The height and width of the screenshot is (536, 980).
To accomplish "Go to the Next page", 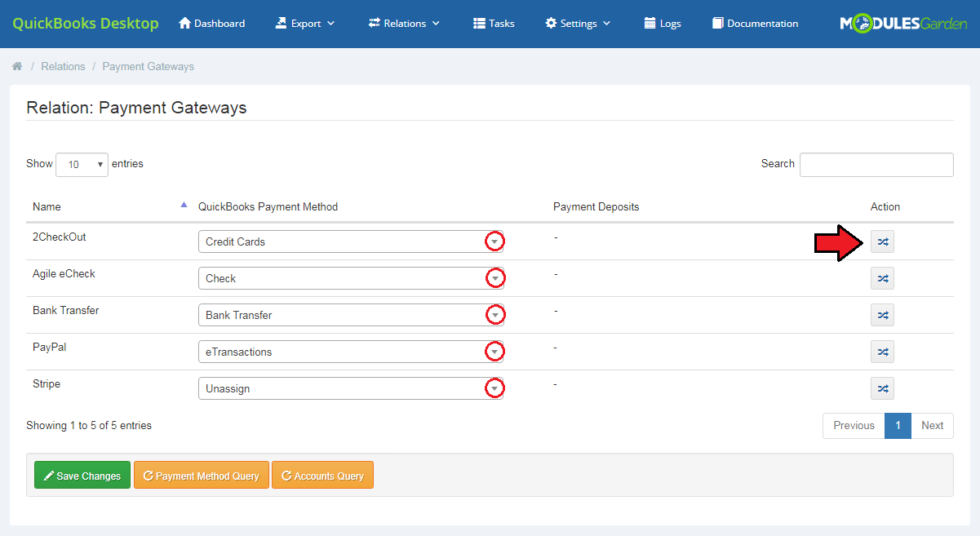I will pos(932,425).
